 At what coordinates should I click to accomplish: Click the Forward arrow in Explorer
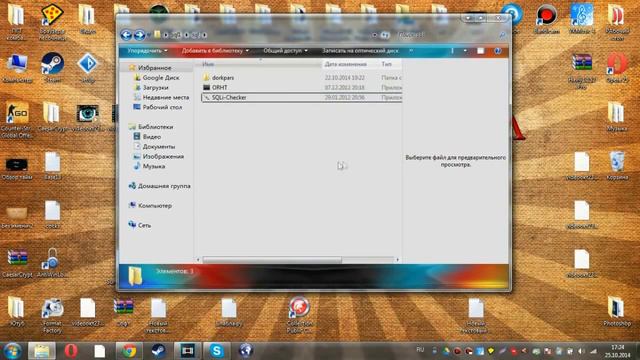pos(139,35)
